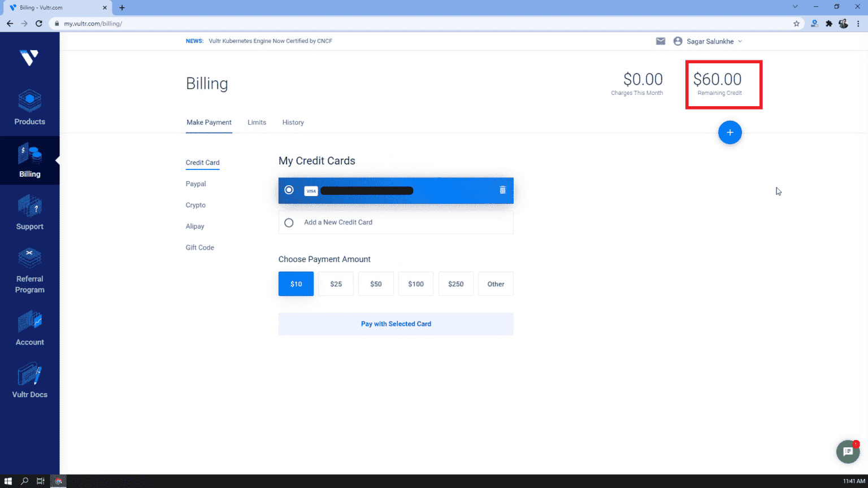868x488 pixels.
Task: Open the Limits tab
Action: coord(257,123)
